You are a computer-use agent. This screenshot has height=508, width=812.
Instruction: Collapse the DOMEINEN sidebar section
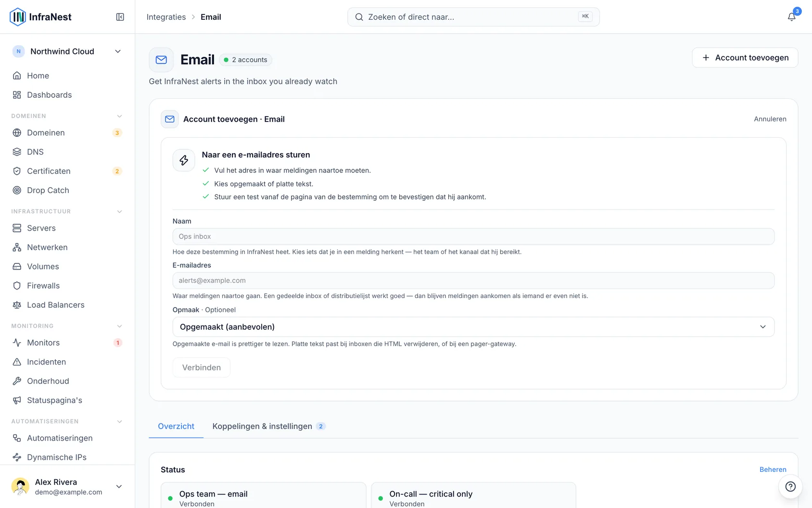(119, 116)
